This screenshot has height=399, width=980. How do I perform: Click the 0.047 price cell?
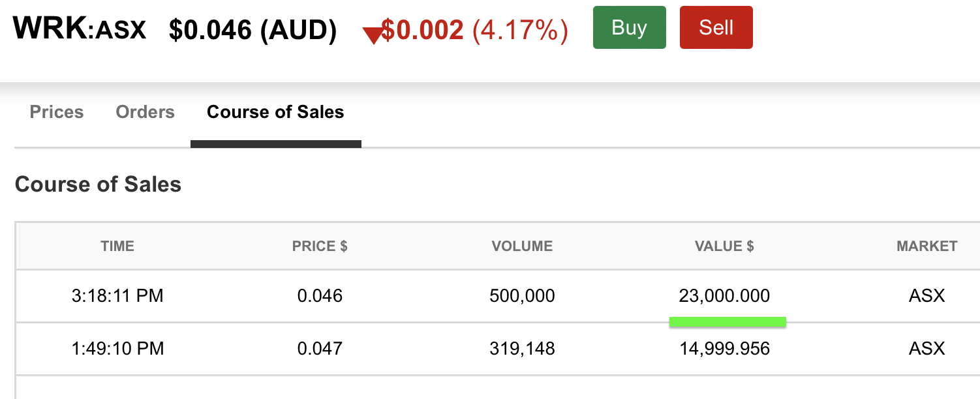click(x=320, y=349)
